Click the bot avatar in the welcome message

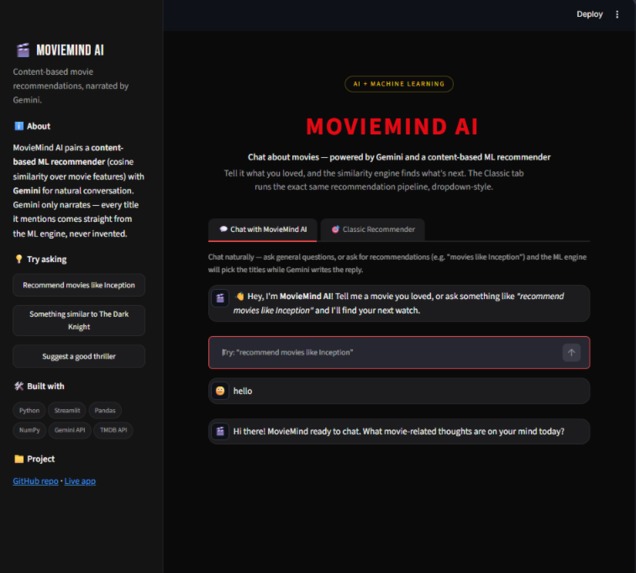pos(220,298)
